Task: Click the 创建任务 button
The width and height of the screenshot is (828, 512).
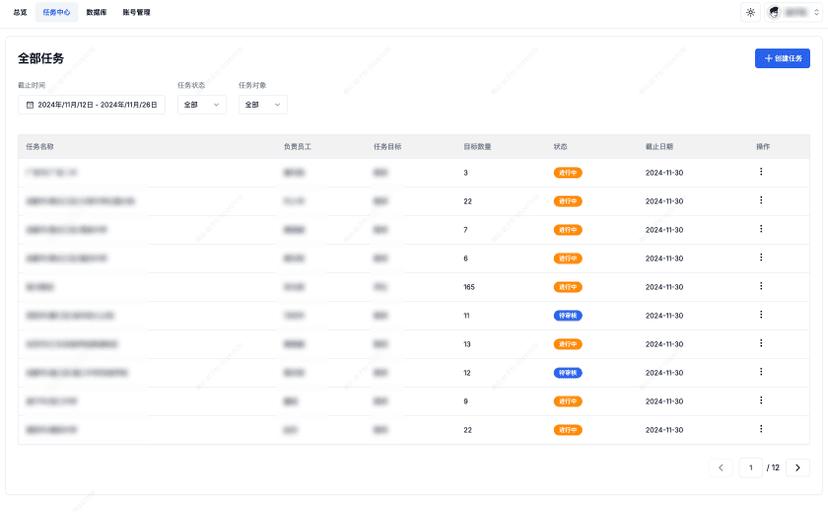Action: [782, 58]
